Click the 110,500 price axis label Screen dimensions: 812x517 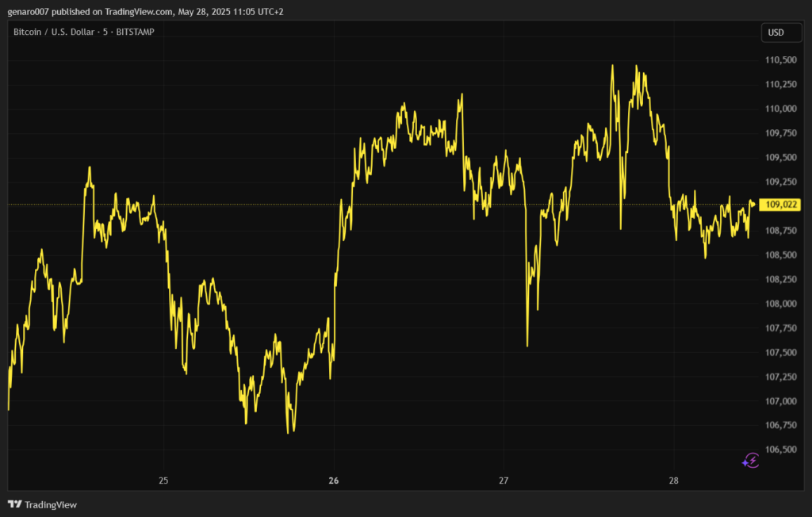pyautogui.click(x=780, y=60)
